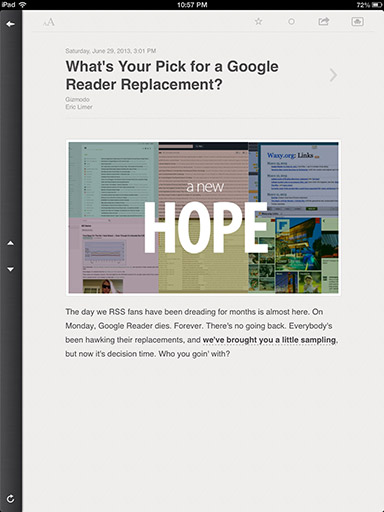Open article in browser via right chevron
Screen dimensions: 384x512
point(333,75)
